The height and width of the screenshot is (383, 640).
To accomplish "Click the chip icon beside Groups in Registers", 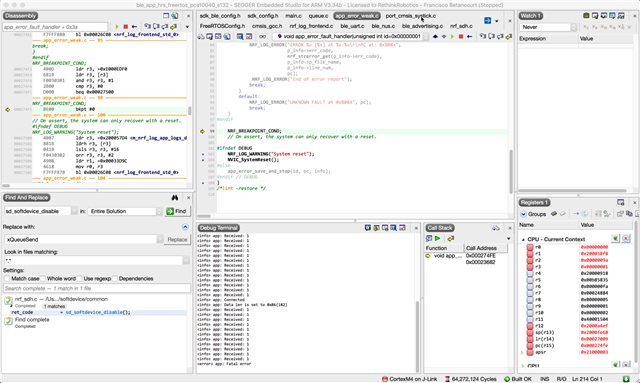I will (x=553, y=214).
